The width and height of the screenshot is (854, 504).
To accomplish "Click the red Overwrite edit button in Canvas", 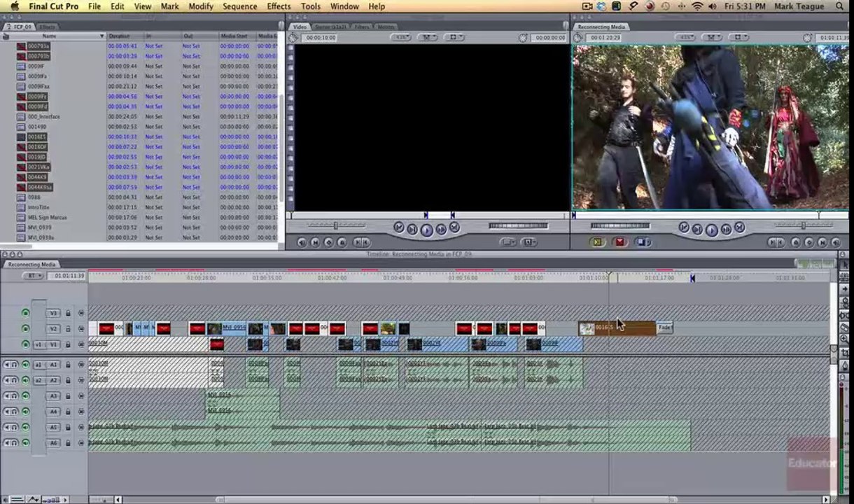I will (619, 242).
